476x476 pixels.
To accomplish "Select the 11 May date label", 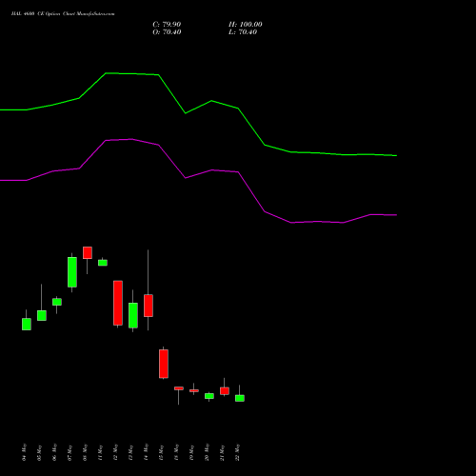I will click(x=101, y=452).
